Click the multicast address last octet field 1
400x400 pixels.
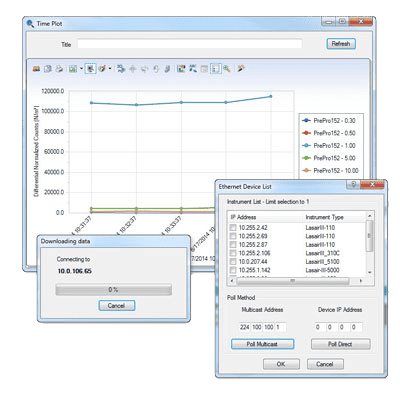coord(280,327)
